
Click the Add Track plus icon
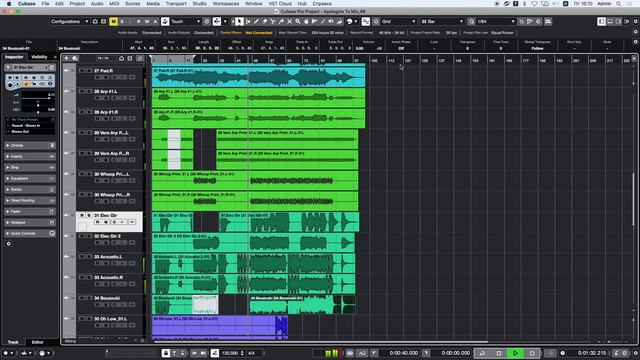click(67, 58)
